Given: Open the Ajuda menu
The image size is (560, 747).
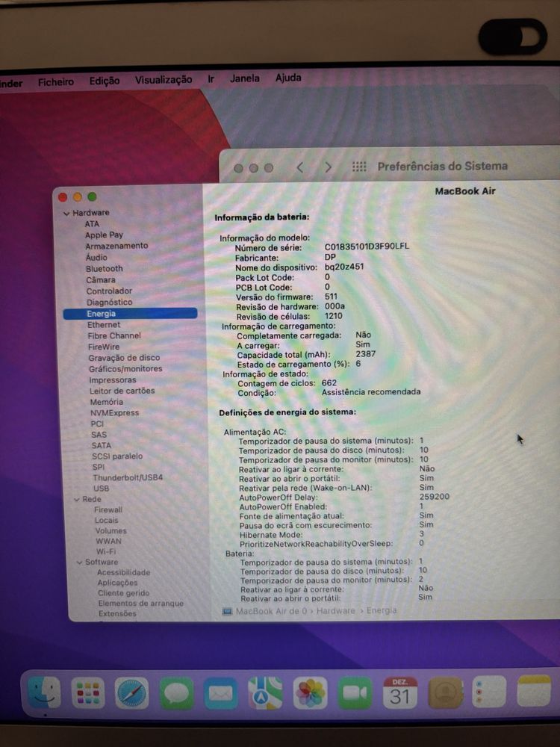Looking at the screenshot, I should tap(288, 78).
